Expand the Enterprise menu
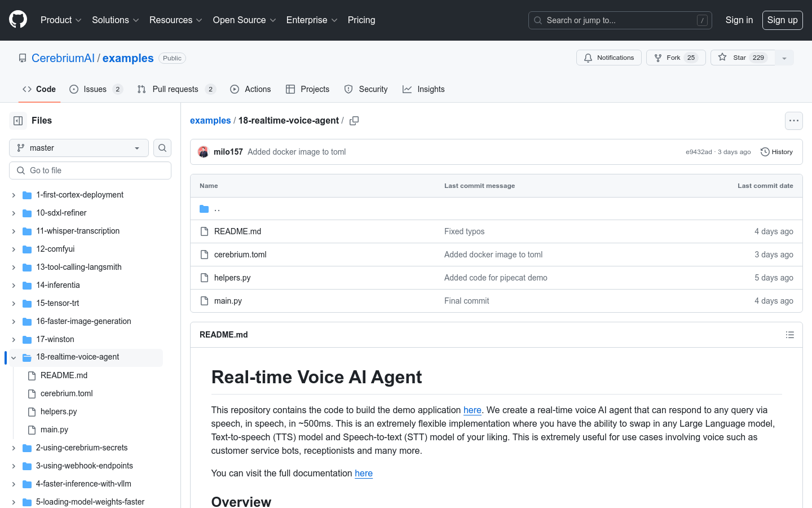Viewport: 812px width, 508px height. [x=312, y=20]
